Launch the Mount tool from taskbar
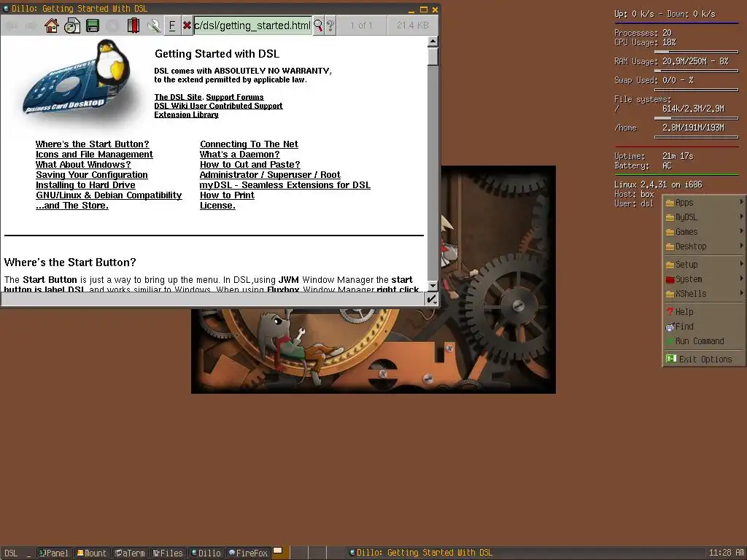The image size is (747, 560). [92, 553]
